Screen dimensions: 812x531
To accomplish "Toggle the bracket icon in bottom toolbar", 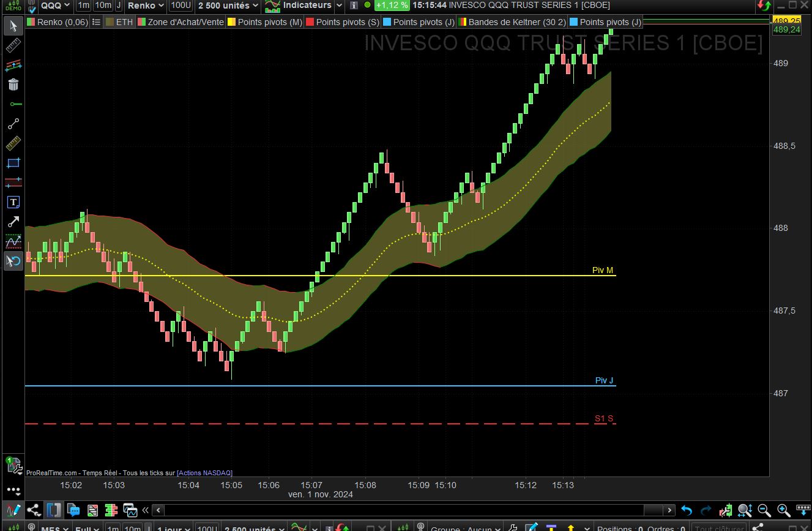I will (54, 510).
